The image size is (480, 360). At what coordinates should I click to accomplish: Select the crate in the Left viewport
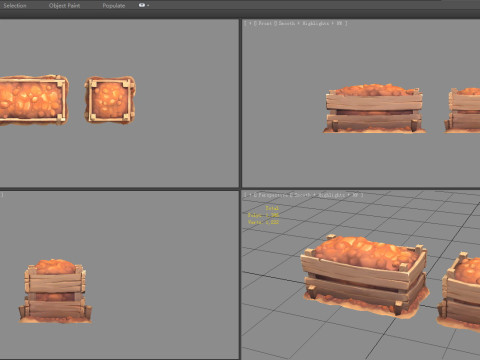pyautogui.click(x=55, y=291)
